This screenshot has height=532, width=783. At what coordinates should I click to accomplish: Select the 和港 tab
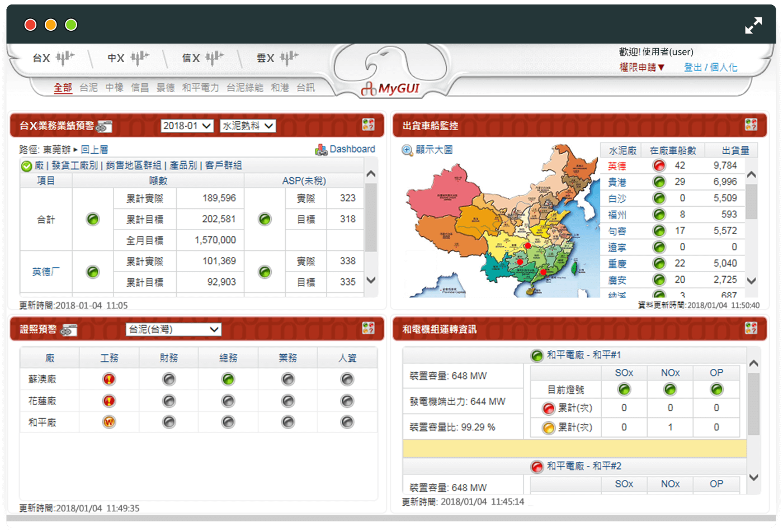280,88
